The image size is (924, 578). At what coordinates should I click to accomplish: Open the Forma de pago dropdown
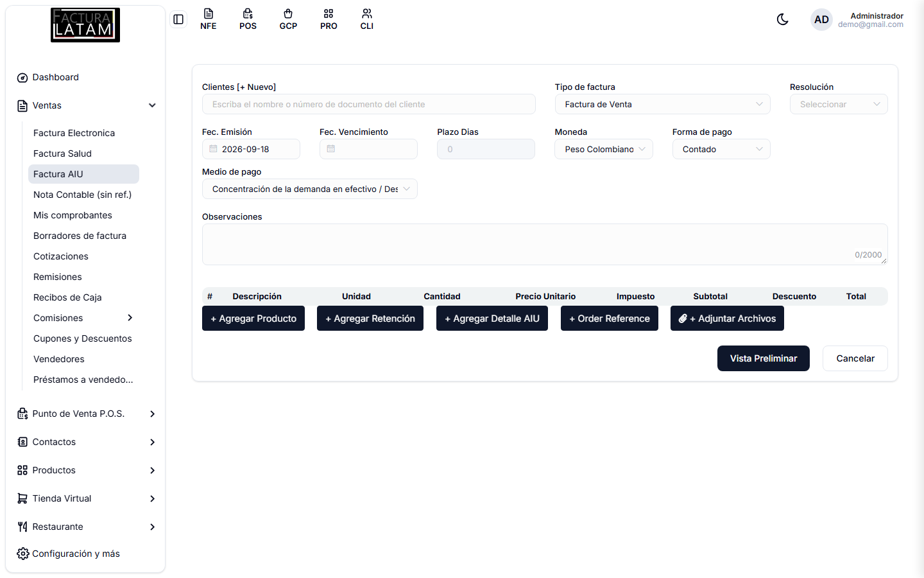pos(721,149)
